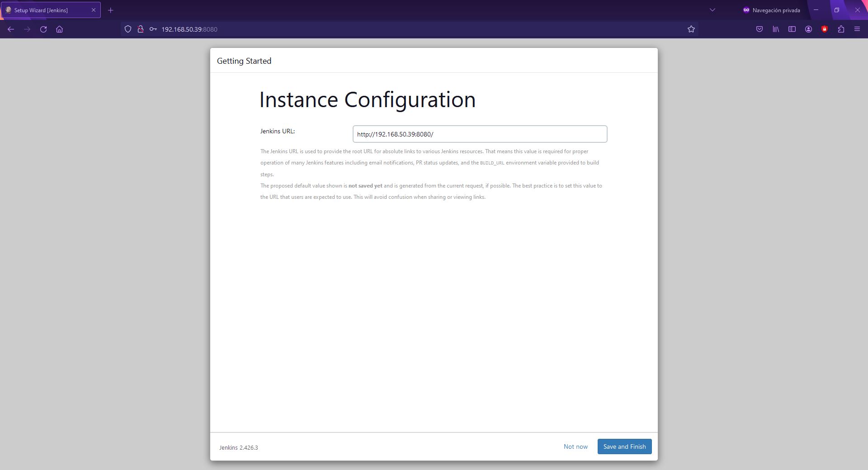Click the saved password key icon
The image size is (868, 470).
(153, 29)
